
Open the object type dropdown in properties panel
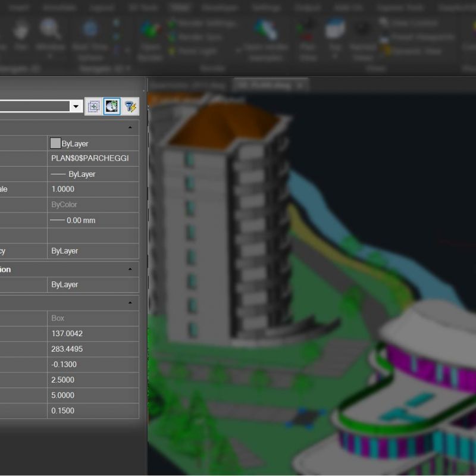click(x=76, y=107)
